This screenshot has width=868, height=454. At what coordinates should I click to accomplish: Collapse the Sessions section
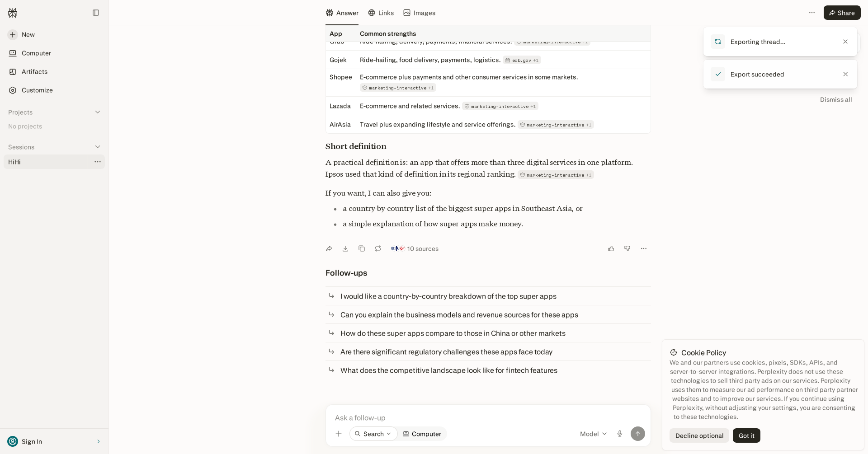click(98, 147)
